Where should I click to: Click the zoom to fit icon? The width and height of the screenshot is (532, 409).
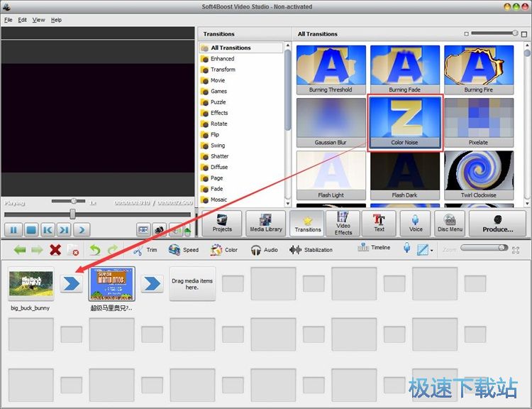coord(516,250)
